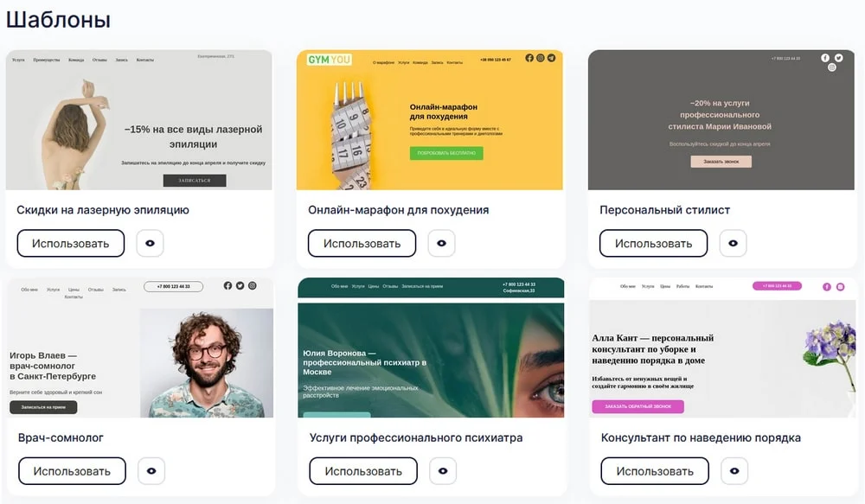The width and height of the screenshot is (865, 504).
Task: Select the gray personal stylist thumbnail
Action: pos(721,120)
